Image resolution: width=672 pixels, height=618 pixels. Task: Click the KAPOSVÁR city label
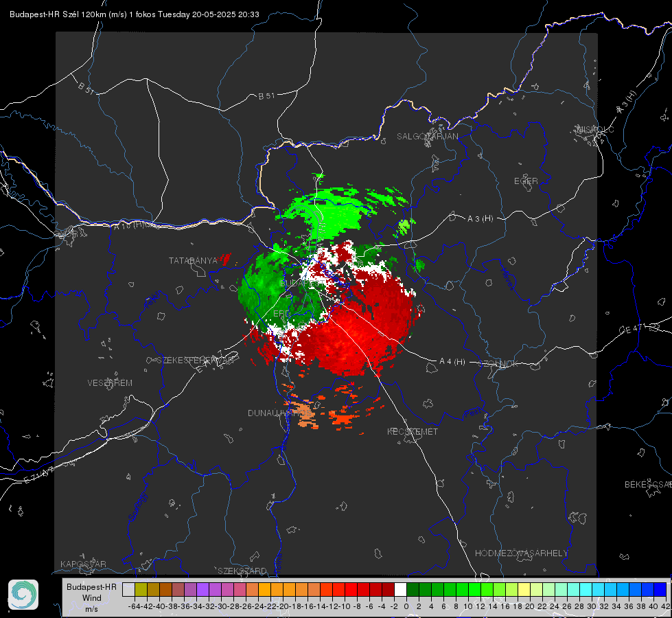(83, 564)
